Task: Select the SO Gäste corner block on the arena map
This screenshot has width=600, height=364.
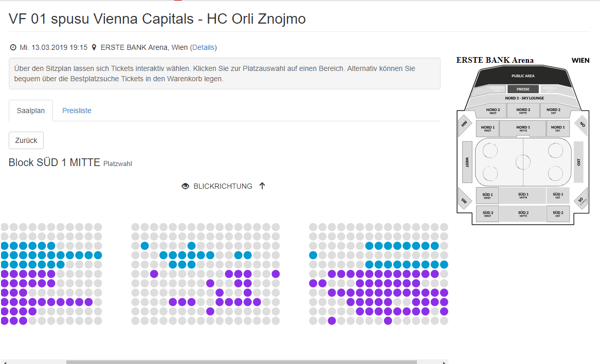Action: (x=581, y=201)
